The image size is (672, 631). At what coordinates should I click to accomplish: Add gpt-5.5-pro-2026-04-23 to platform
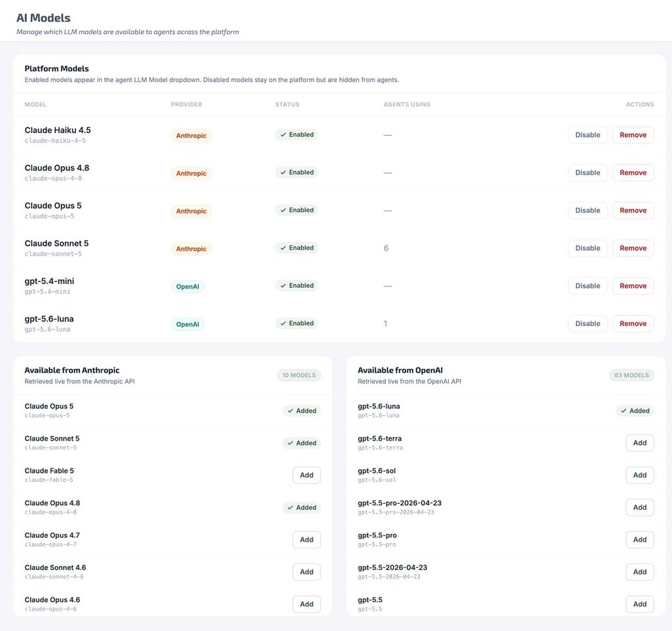point(640,507)
